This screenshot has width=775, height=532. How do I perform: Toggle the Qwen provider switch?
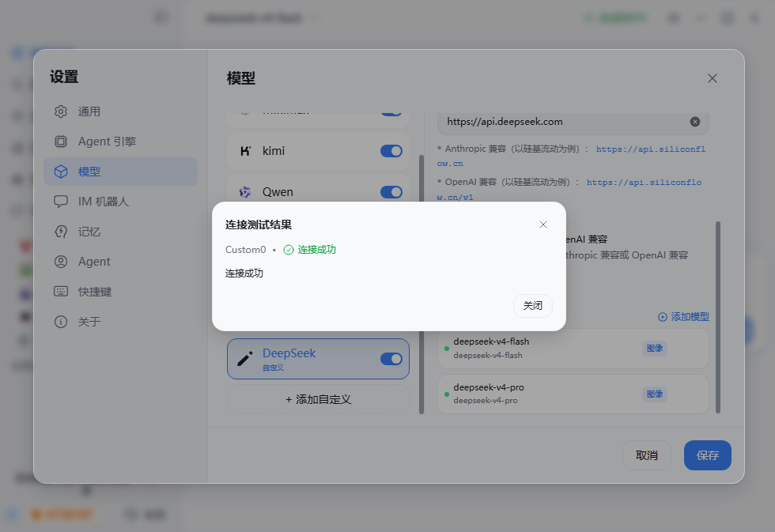(391, 192)
